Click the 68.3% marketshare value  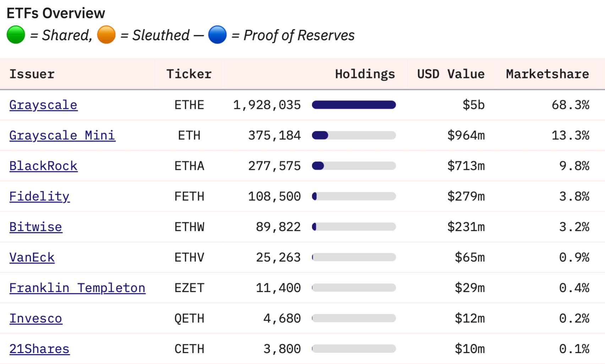[x=571, y=105]
